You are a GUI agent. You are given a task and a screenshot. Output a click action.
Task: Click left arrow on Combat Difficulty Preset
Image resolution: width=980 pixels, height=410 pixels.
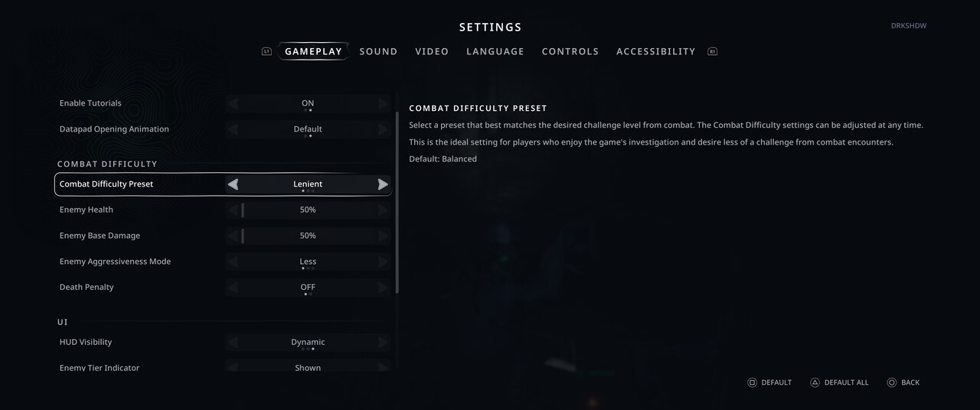[233, 184]
